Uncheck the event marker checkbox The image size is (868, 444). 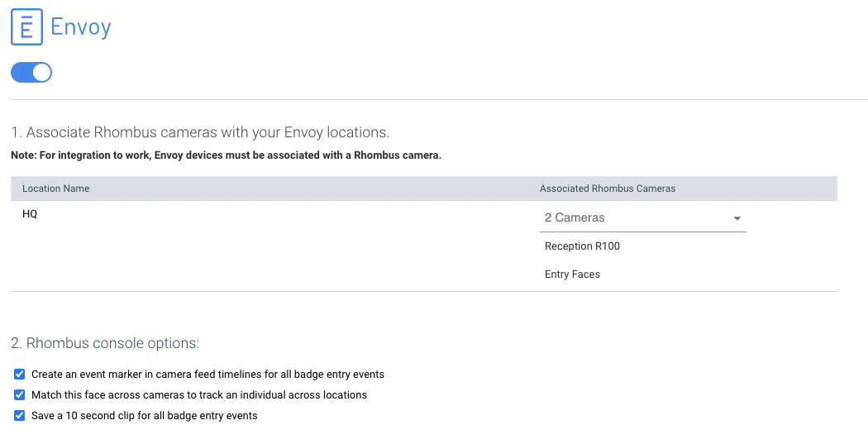tap(19, 375)
